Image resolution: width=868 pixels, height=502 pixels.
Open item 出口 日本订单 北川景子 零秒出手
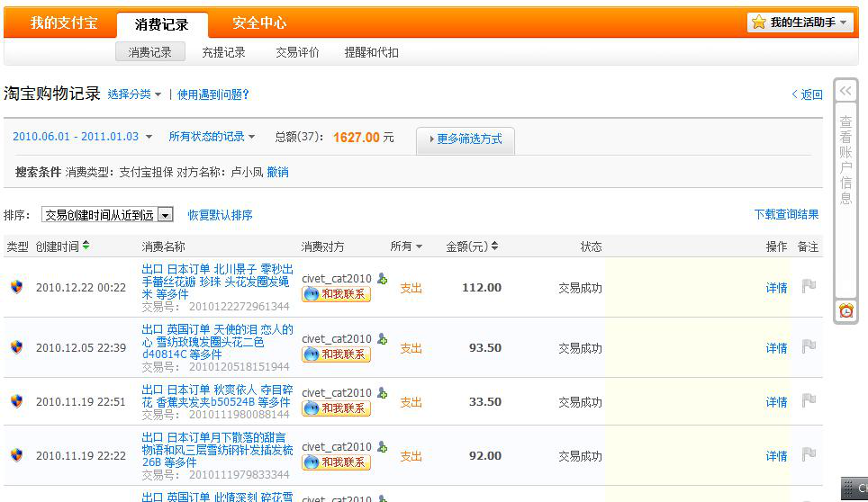[217, 282]
